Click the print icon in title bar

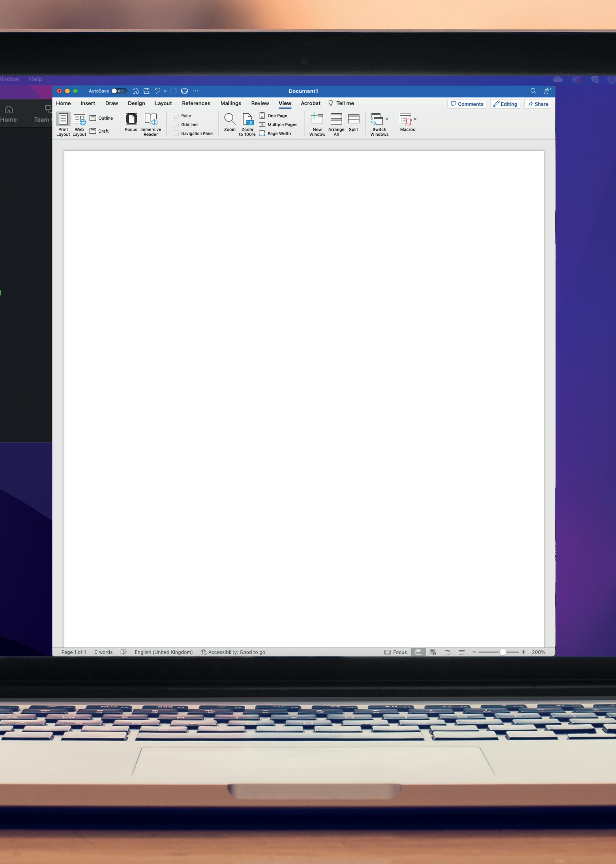tap(184, 91)
